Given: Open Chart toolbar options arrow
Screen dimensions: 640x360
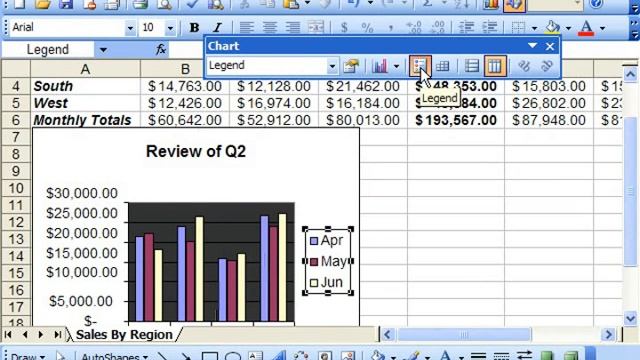Looking at the screenshot, I should (532, 46).
